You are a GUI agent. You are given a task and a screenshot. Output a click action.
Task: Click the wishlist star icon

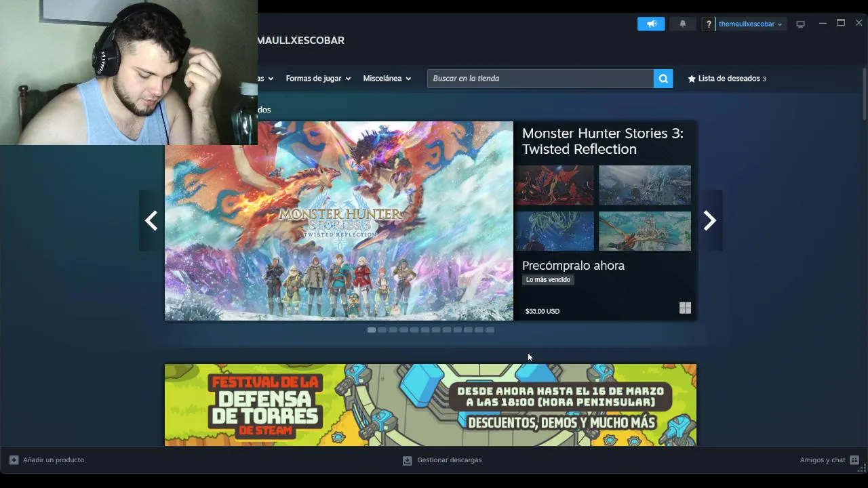click(x=692, y=79)
